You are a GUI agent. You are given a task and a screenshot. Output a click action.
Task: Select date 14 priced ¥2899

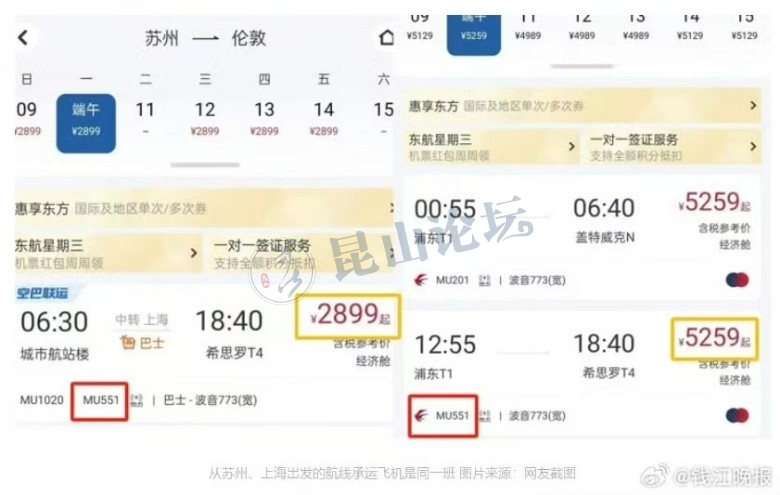pyautogui.click(x=324, y=119)
